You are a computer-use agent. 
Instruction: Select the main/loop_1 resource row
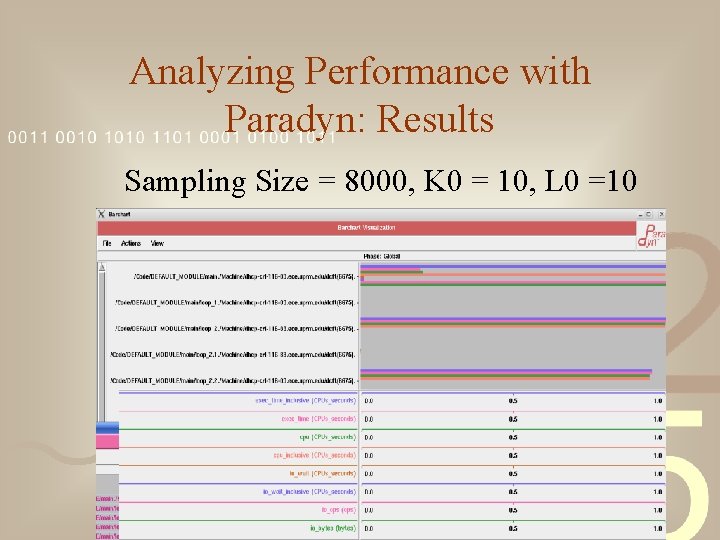tap(235, 303)
